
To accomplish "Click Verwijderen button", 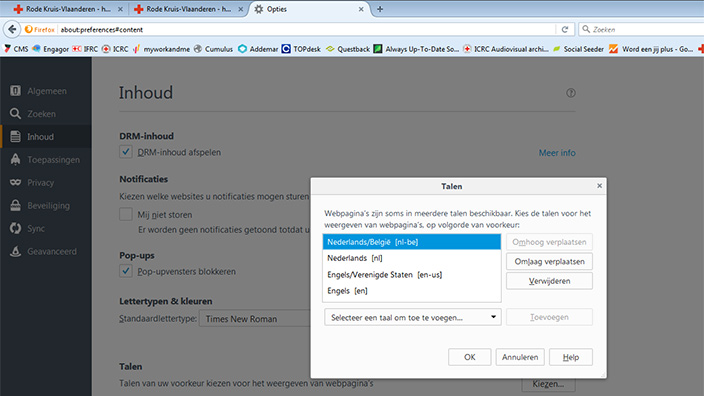I will (x=549, y=281).
